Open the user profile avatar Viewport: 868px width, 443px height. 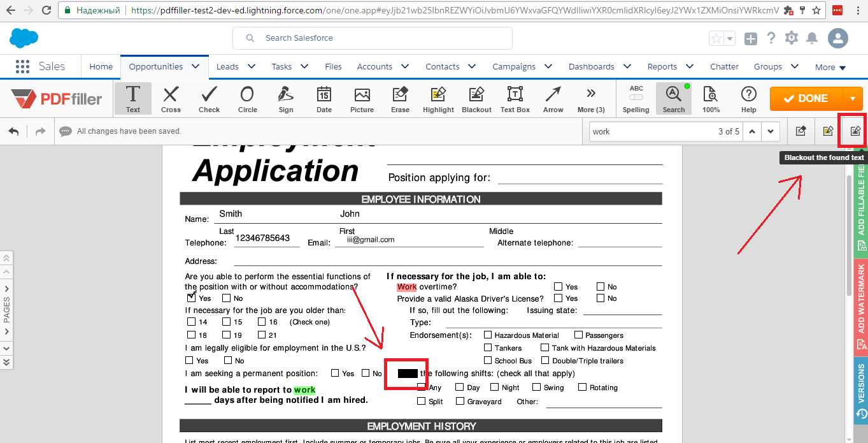[x=838, y=38]
